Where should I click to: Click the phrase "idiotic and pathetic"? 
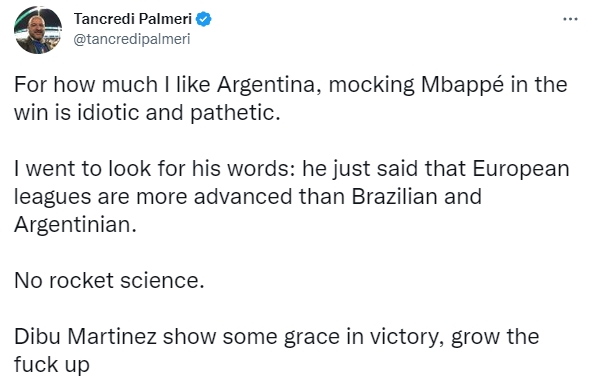(x=176, y=113)
